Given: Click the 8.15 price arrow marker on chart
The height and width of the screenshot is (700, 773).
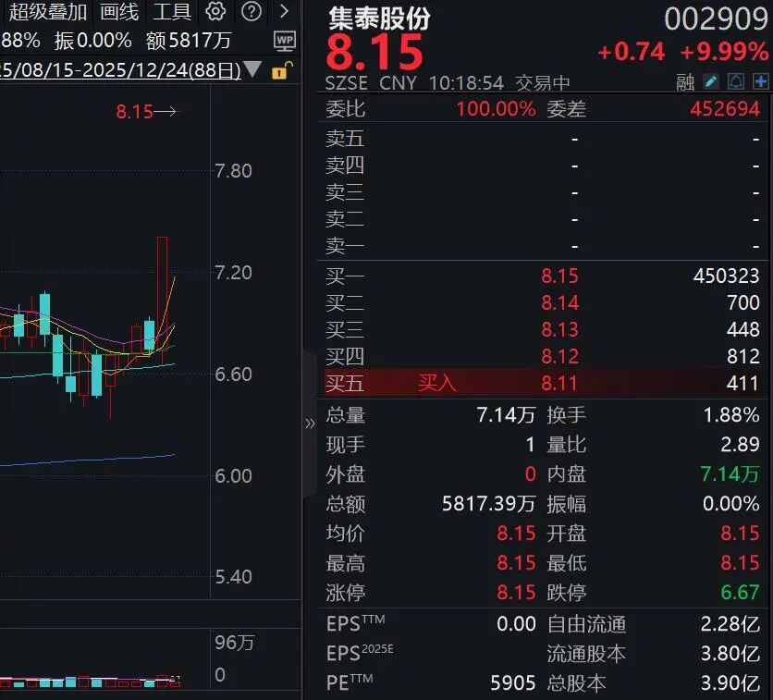Looking at the screenshot, I should click(x=145, y=112).
